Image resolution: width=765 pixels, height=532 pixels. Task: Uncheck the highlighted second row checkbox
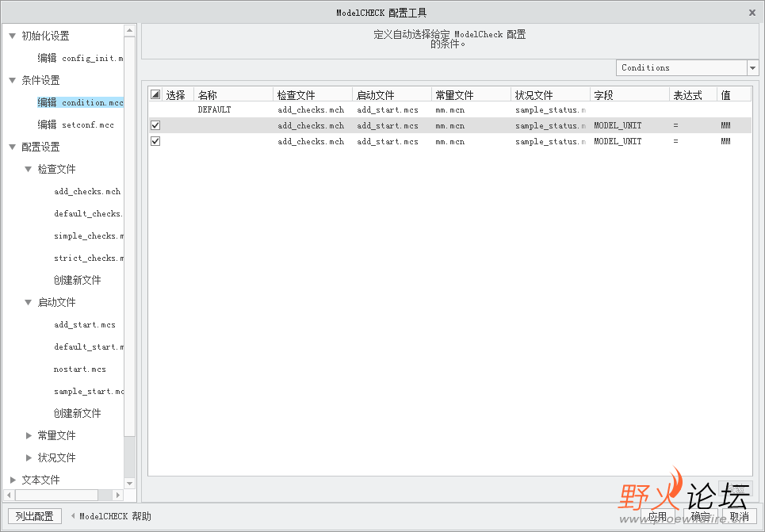pyautogui.click(x=155, y=125)
